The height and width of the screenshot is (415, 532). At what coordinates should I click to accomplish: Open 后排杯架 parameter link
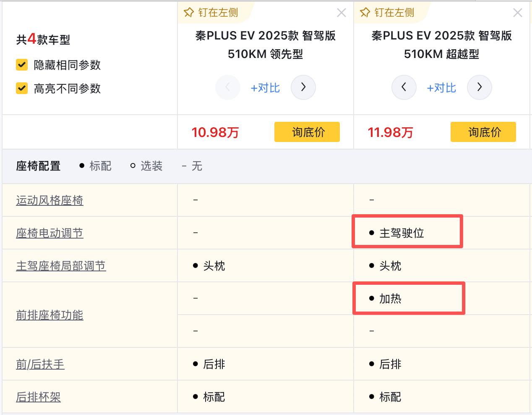point(38,397)
